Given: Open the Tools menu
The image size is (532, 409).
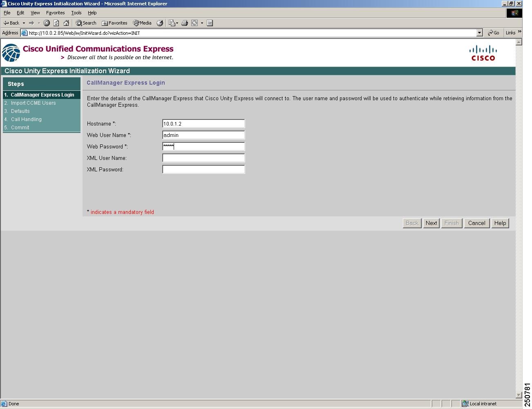Looking at the screenshot, I should coord(76,13).
